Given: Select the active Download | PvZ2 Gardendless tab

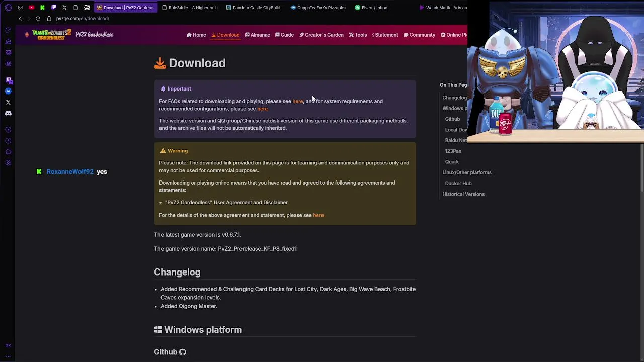Looking at the screenshot, I should [x=125, y=8].
